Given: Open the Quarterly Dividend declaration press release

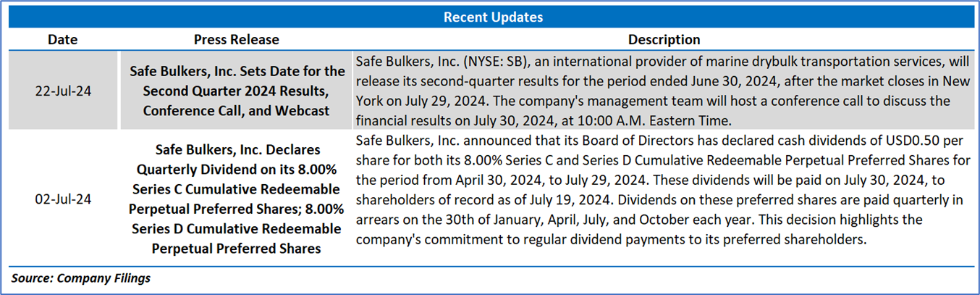Looking at the screenshot, I should pyautogui.click(x=236, y=199).
